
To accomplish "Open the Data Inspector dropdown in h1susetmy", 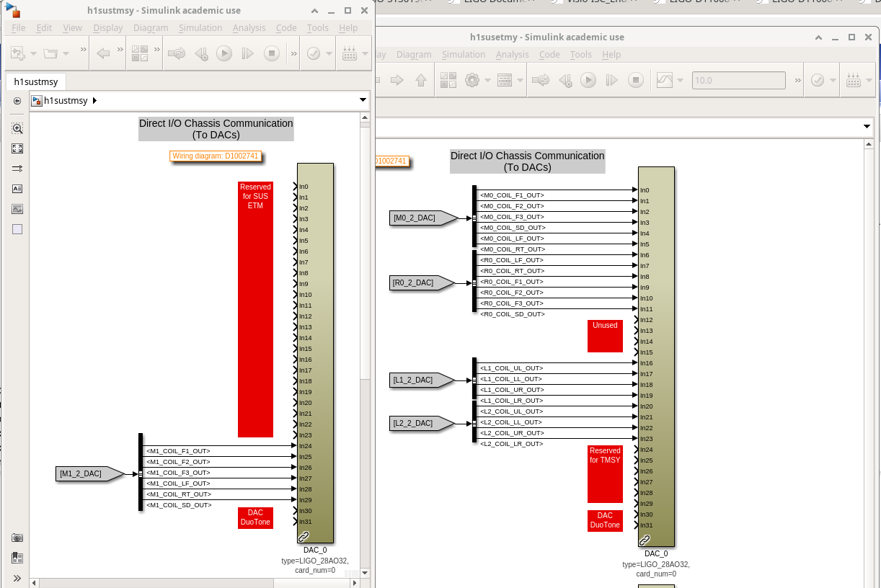I will 681,81.
